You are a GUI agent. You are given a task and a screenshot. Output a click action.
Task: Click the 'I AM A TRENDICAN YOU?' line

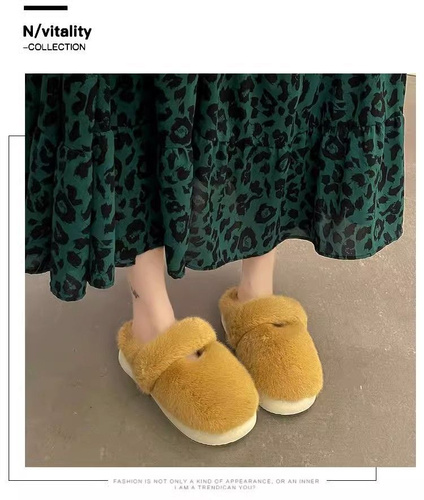pyautogui.click(x=215, y=487)
